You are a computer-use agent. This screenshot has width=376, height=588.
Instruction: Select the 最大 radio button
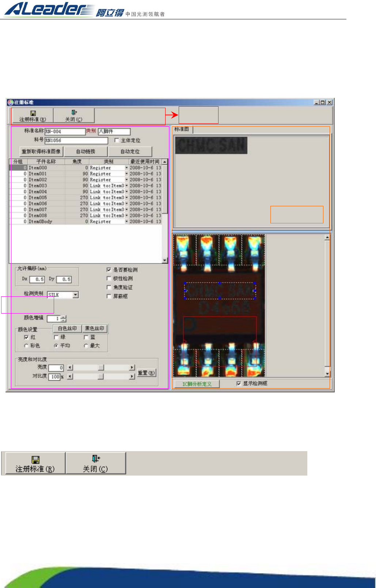point(86,346)
